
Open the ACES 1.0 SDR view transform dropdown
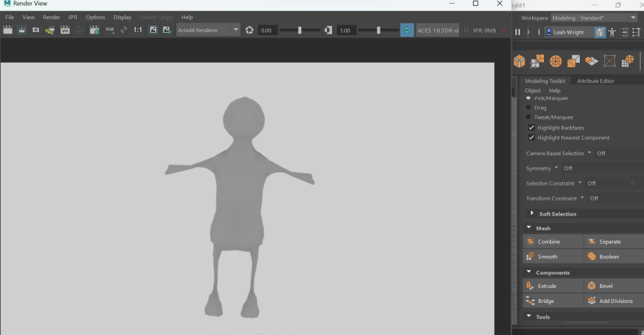(x=438, y=30)
